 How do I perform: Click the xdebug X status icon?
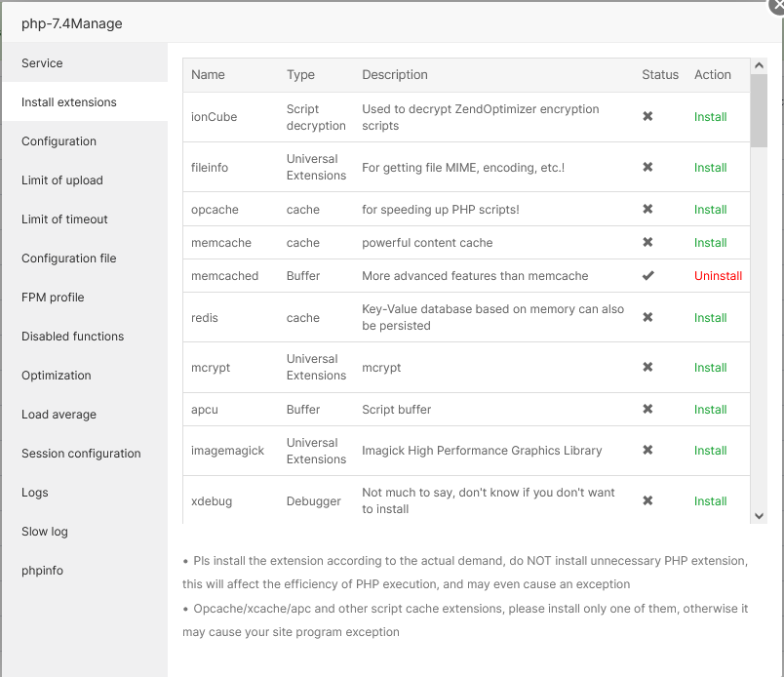[647, 501]
